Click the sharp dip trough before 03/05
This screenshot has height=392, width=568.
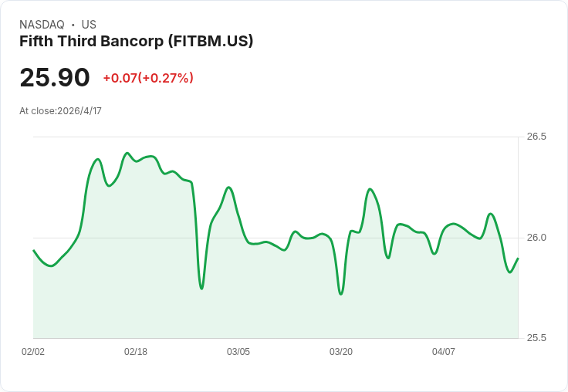(x=201, y=289)
